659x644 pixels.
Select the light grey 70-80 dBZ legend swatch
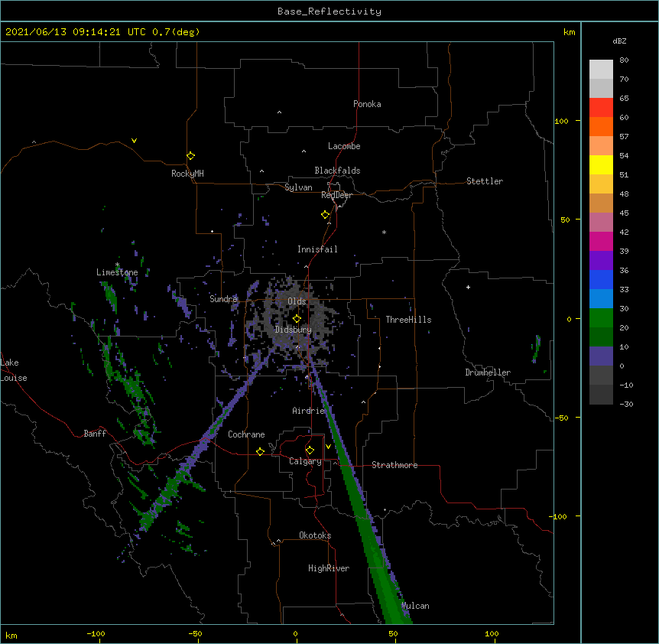click(x=601, y=69)
